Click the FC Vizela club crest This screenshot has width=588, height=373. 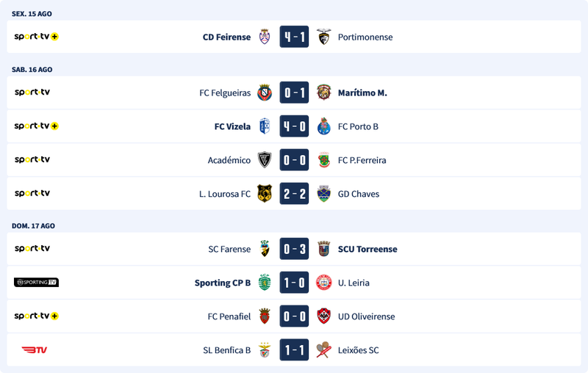pos(265,126)
